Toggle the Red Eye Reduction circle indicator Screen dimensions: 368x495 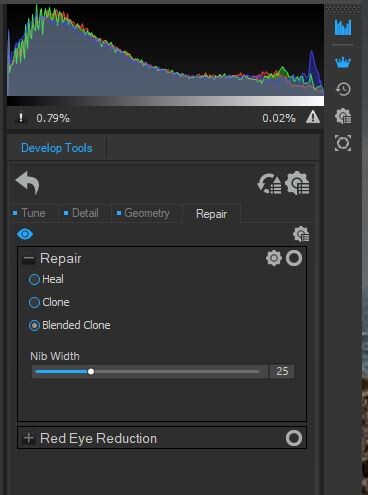pyautogui.click(x=294, y=438)
